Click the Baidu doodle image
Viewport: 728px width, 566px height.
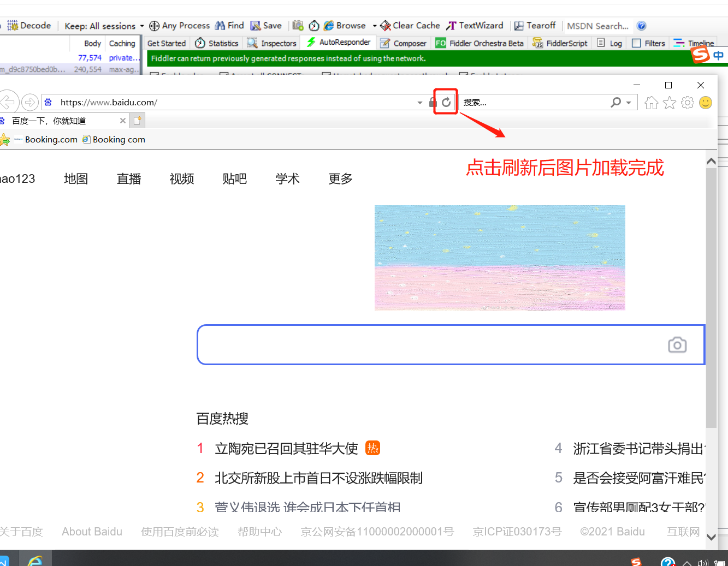500,258
